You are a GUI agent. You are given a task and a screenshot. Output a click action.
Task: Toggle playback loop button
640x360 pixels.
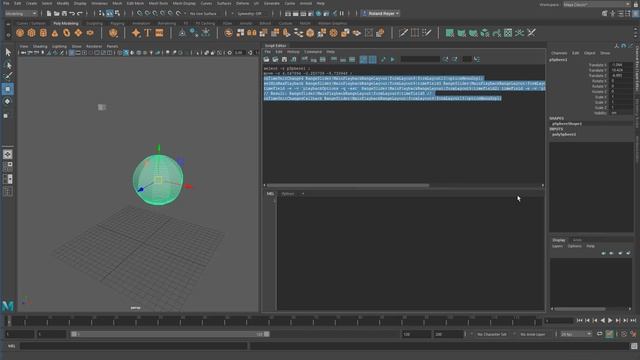pyautogui.click(x=600, y=334)
